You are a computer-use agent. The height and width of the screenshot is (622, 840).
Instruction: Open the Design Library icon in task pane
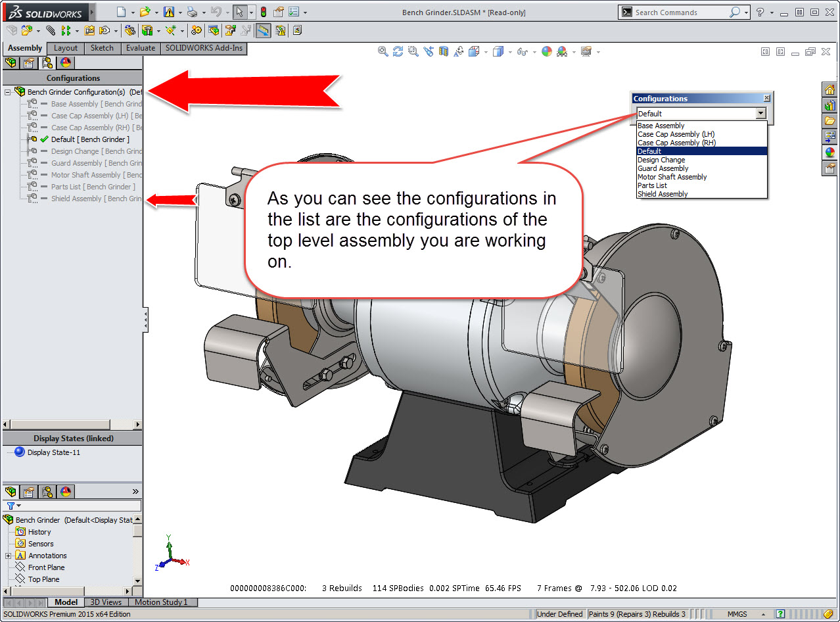pyautogui.click(x=830, y=105)
